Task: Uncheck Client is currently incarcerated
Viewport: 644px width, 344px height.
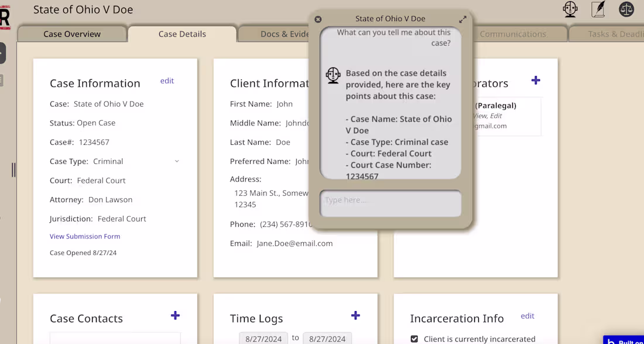Action: [x=415, y=339]
